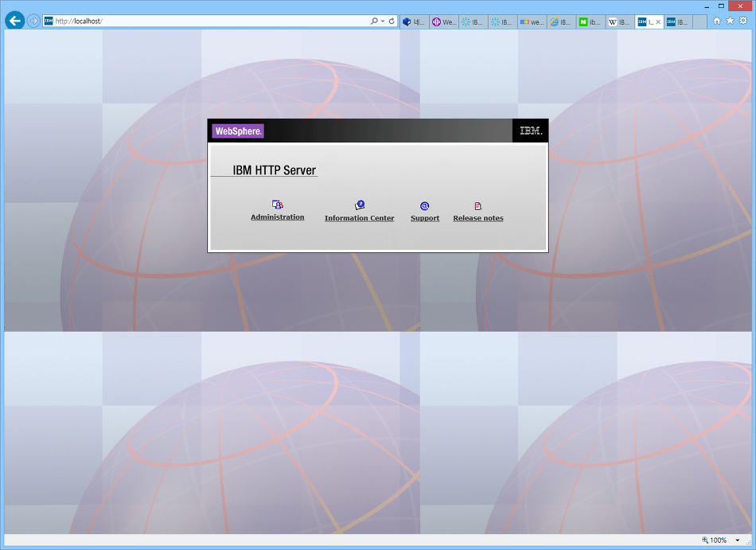
Task: Switch to the Internet Explorer icon 'IB...' tab
Action: pos(562,21)
